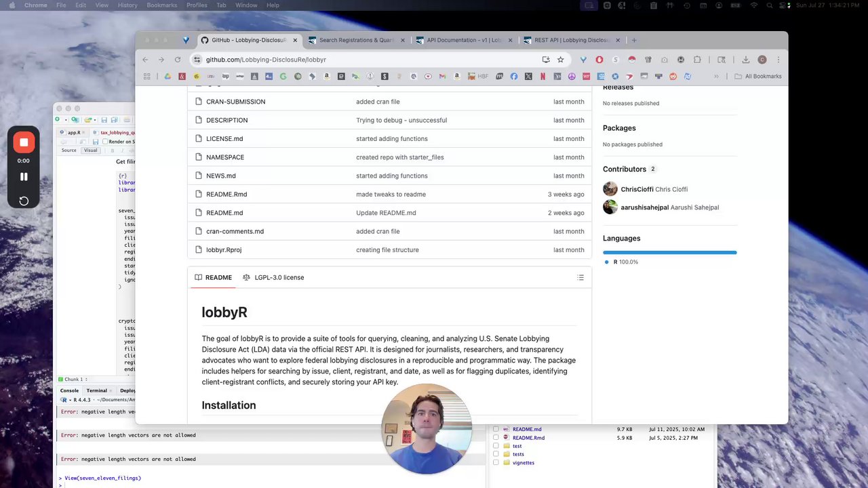Click the browser back arrow
Screen dimensions: 868x488
click(x=145, y=60)
